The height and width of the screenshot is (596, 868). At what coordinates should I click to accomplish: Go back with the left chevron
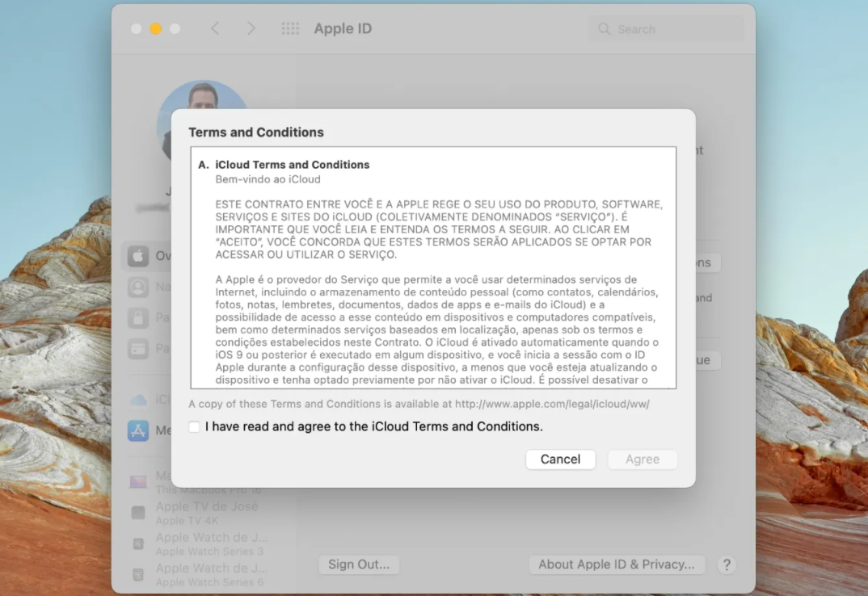[215, 29]
